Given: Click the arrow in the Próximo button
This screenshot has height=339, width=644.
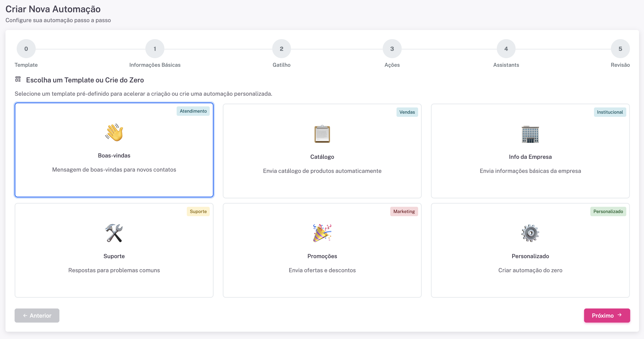Looking at the screenshot, I should tap(620, 315).
